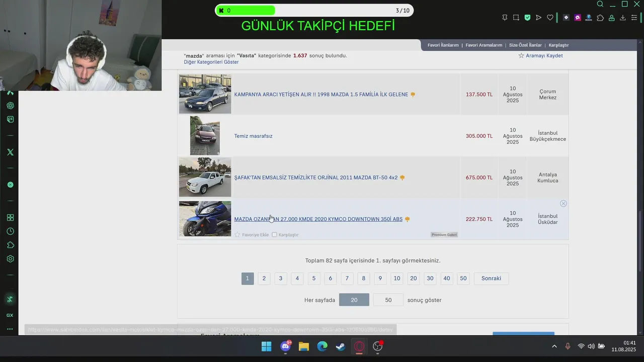Click current page 1 button

248,279
